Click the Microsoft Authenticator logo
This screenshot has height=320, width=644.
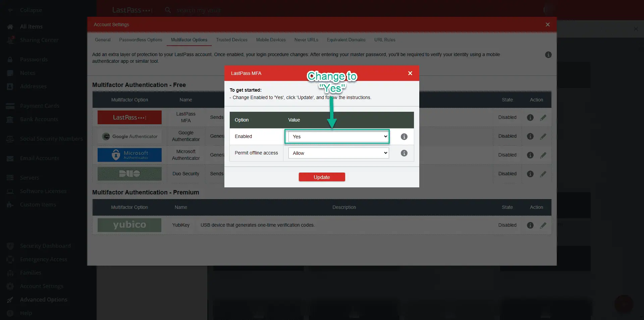pyautogui.click(x=129, y=155)
